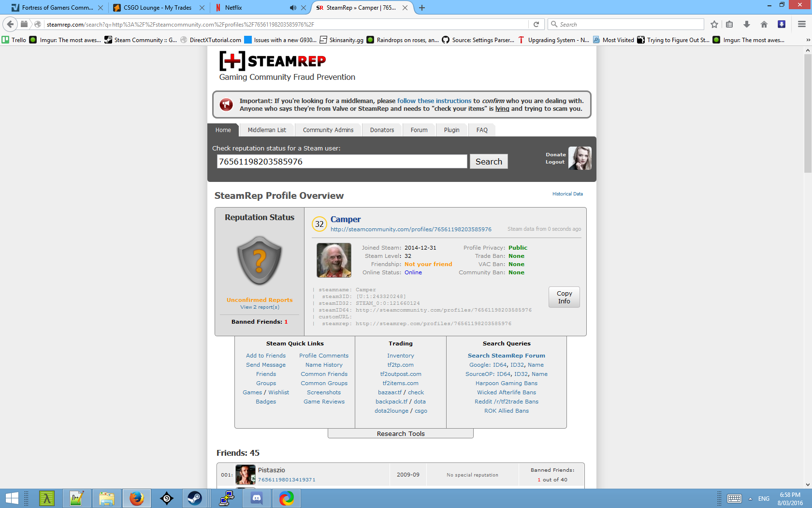This screenshot has height=508, width=812.
Task: Open the Firefox hamburger menu
Action: click(x=802, y=24)
